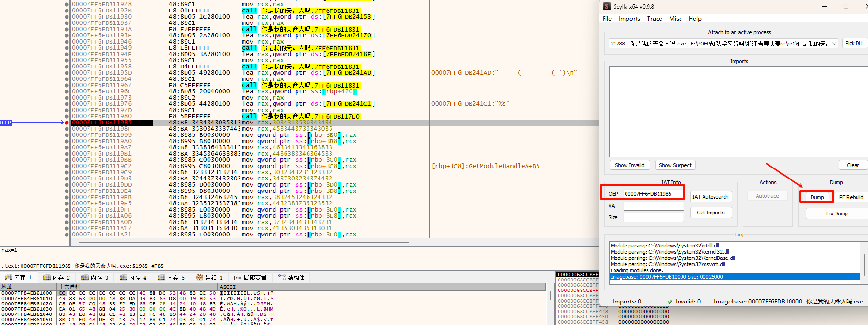Click the PE Rebuild button
The height and width of the screenshot is (325, 868).
[851, 197]
